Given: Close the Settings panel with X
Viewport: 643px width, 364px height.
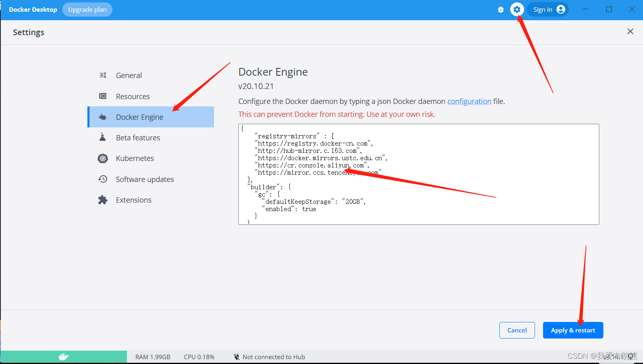Looking at the screenshot, I should point(630,32).
